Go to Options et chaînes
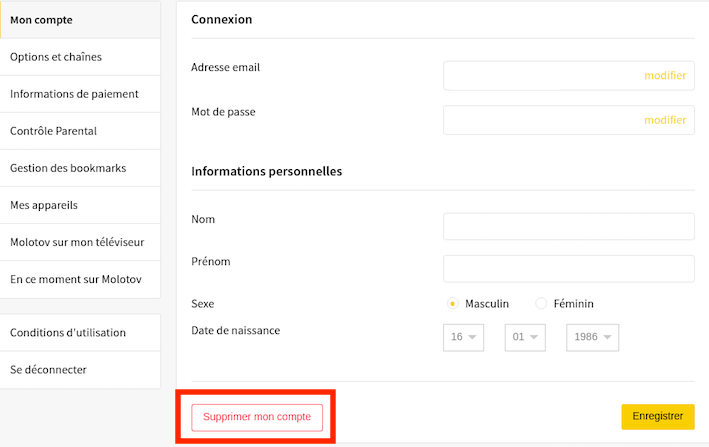Viewport: 709px width, 447px height. tap(80, 57)
